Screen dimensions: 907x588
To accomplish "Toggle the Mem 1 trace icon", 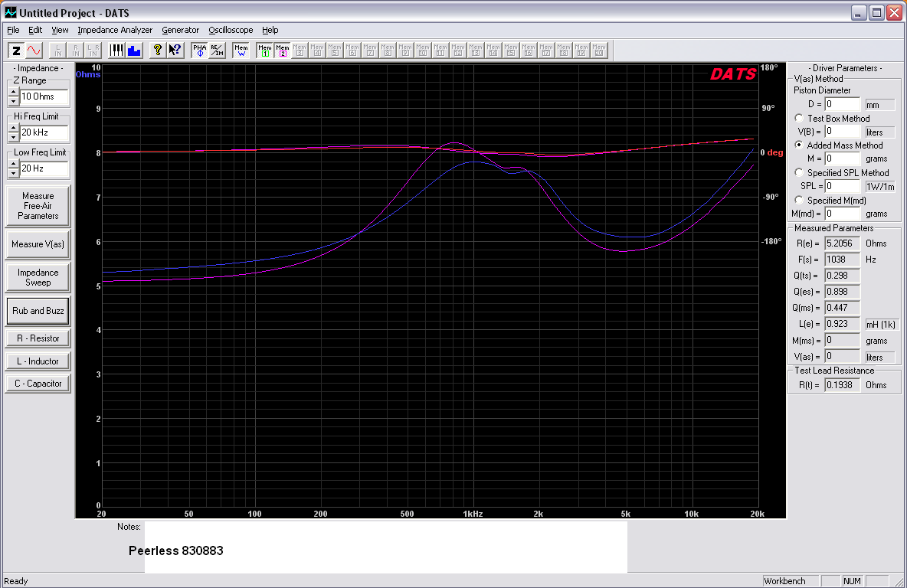I will point(265,51).
